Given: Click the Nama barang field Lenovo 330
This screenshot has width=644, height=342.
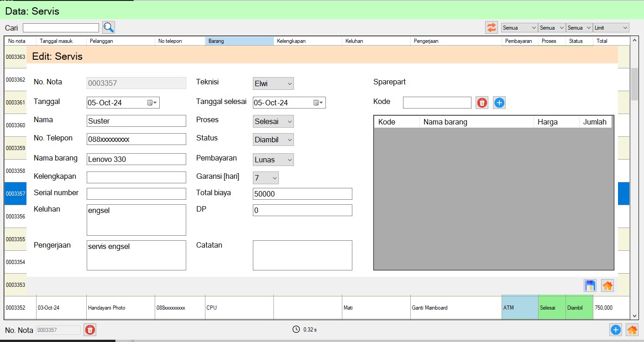Looking at the screenshot, I should tap(136, 159).
